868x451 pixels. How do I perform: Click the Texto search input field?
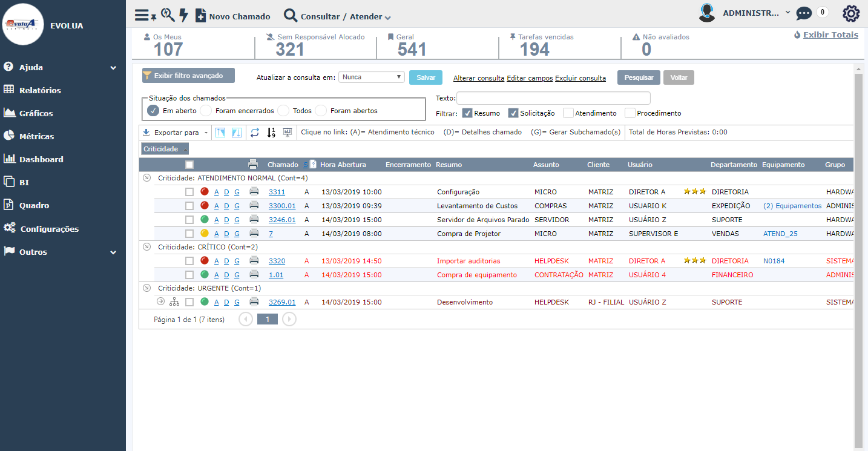[x=553, y=98]
